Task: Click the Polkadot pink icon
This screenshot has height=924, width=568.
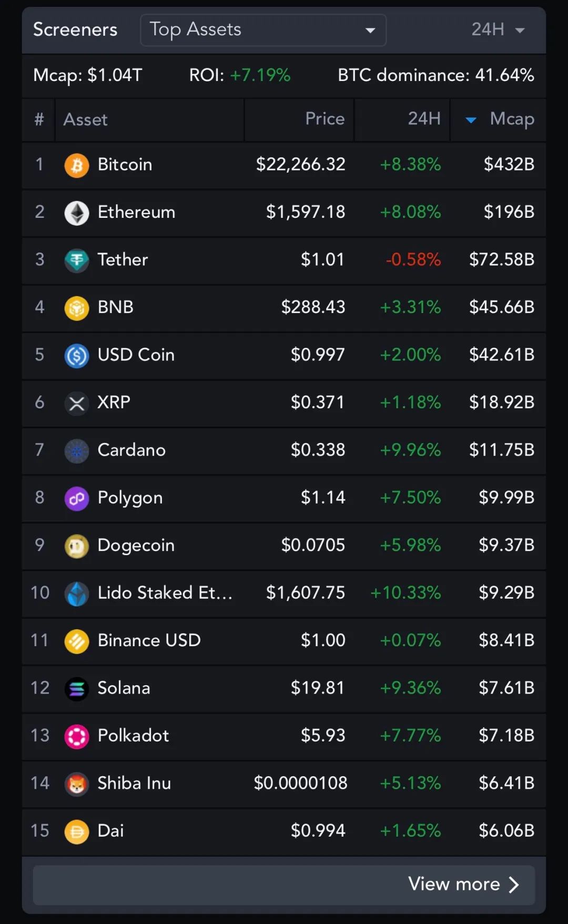Action: tap(77, 736)
